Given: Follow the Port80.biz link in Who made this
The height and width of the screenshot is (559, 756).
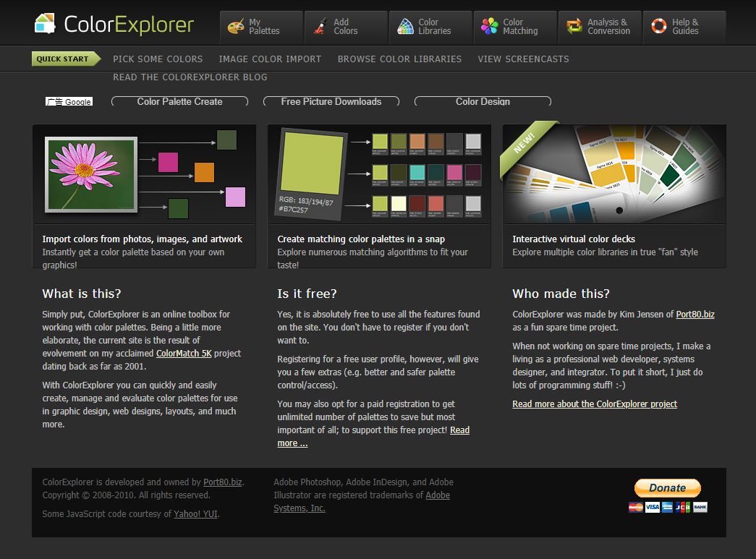Looking at the screenshot, I should point(695,314).
